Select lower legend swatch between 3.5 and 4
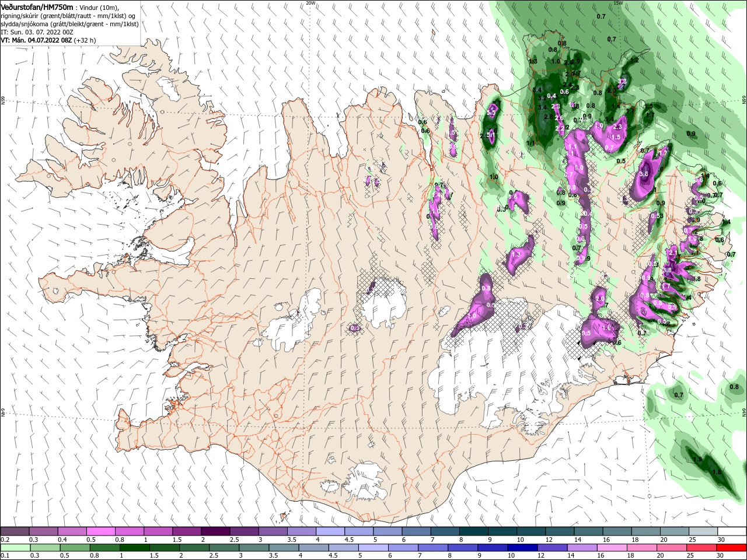Image resolution: width=747 pixels, height=560 pixels. (x=283, y=548)
